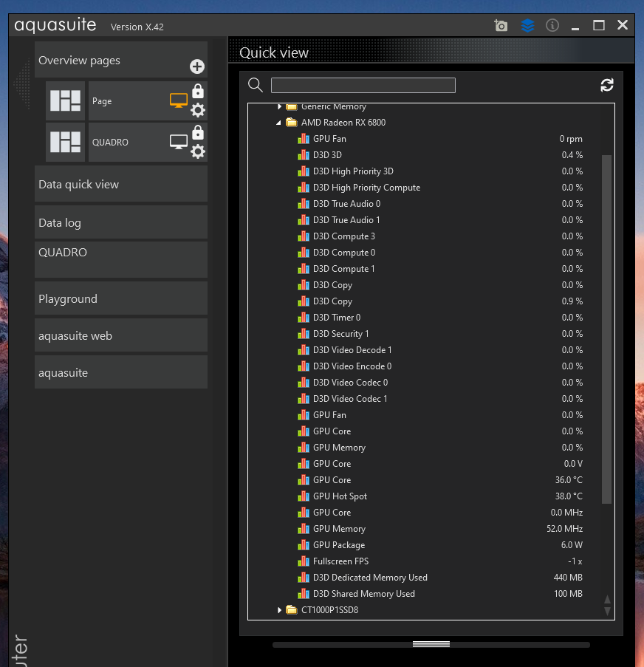Click the vertical scrollbar in sensor list
Viewport: 644px width, 667px height.
pyautogui.click(x=607, y=329)
